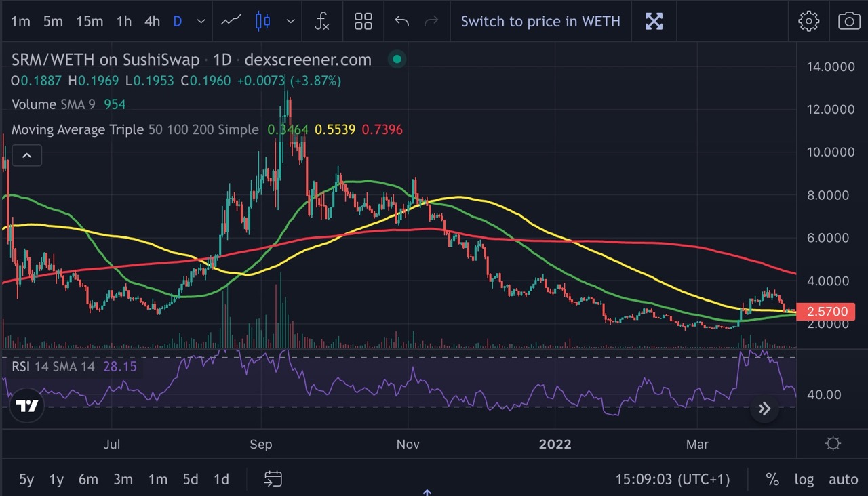
Task: Collapse the indicator legend with chevron
Action: (x=26, y=156)
